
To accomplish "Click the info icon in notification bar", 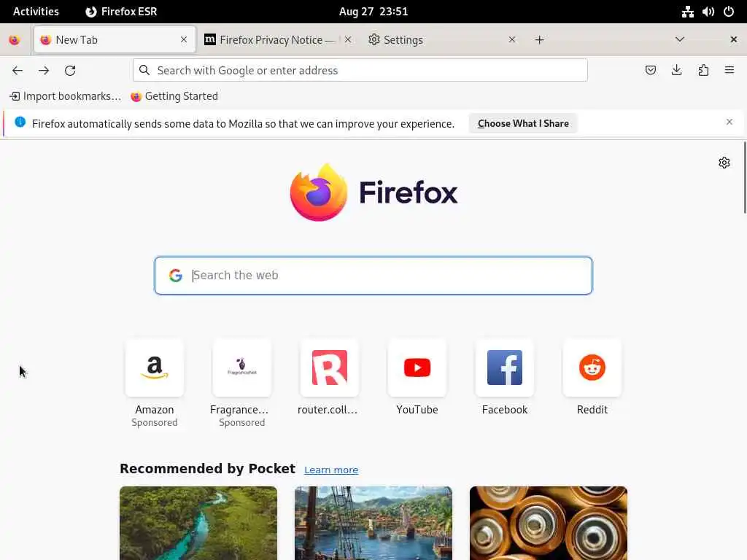I will click(20, 122).
